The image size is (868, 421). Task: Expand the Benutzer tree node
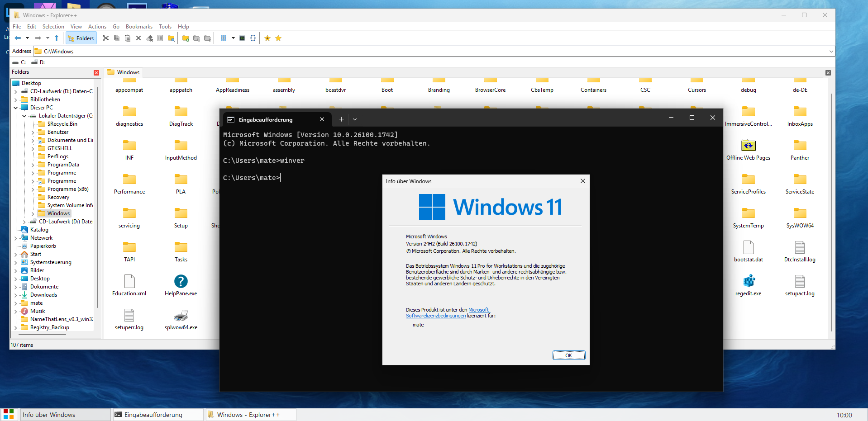pos(33,132)
